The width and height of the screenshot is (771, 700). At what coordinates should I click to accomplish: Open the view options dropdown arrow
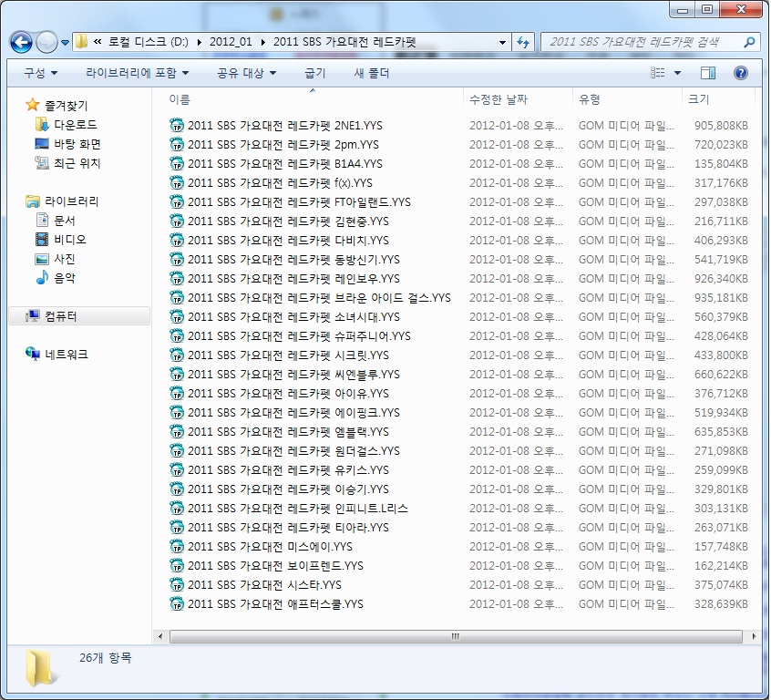tap(677, 73)
